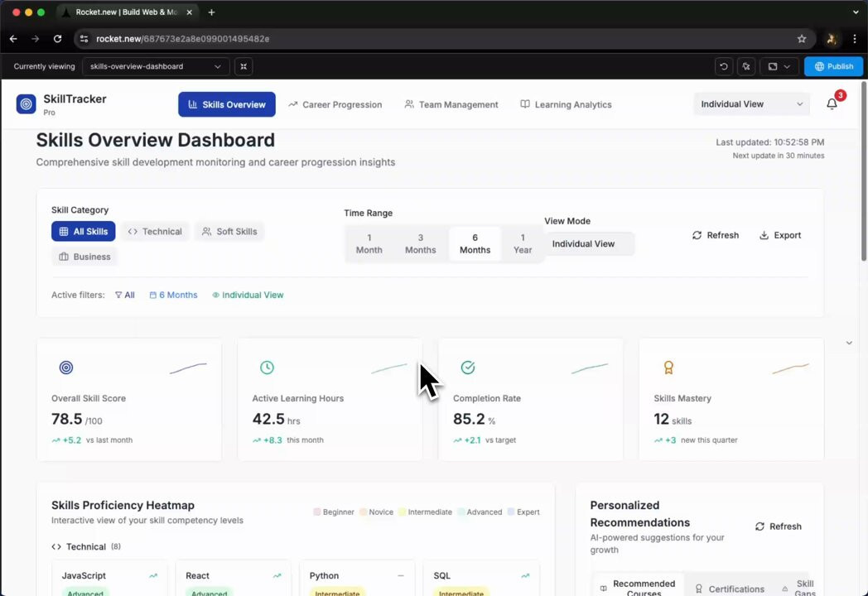Click the Skills Mastery sparkline chart
868x596 pixels.
790,368
